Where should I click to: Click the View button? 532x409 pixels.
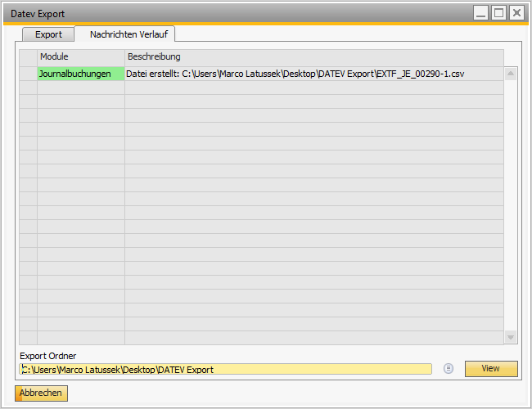point(491,369)
